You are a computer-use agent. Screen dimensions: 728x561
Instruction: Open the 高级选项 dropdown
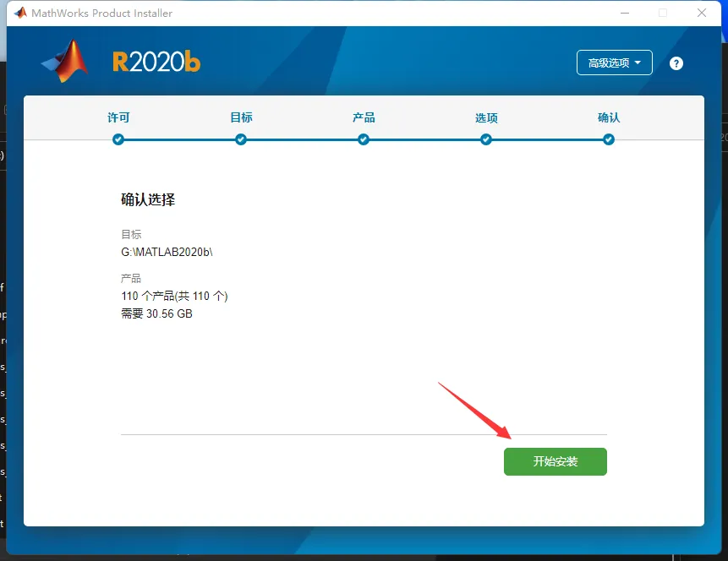click(614, 63)
